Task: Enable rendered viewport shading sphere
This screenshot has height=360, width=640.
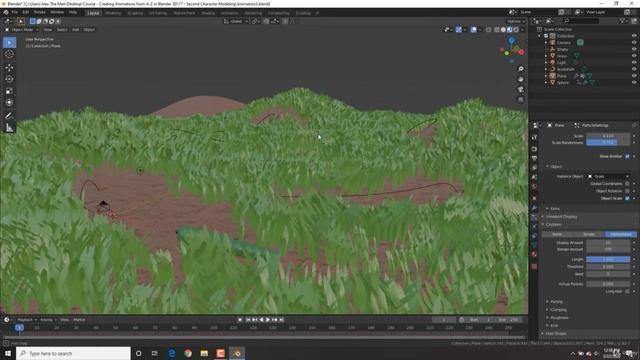Action: click(x=516, y=30)
